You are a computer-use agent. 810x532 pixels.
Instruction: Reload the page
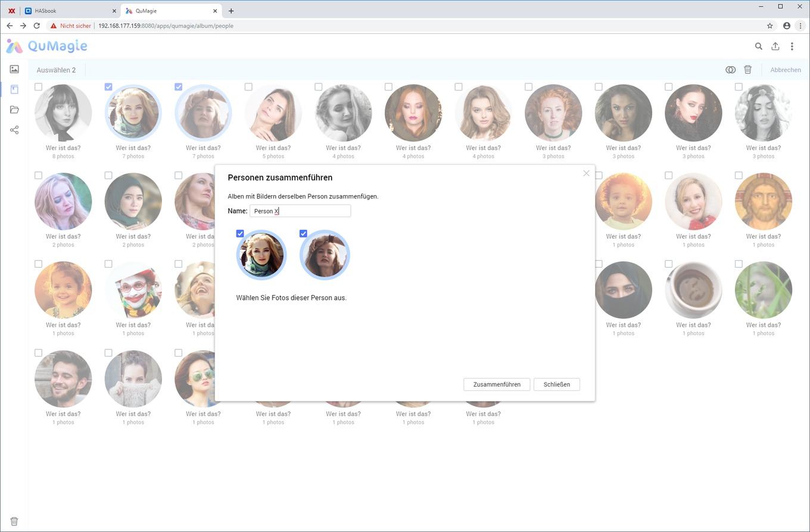tap(37, 26)
